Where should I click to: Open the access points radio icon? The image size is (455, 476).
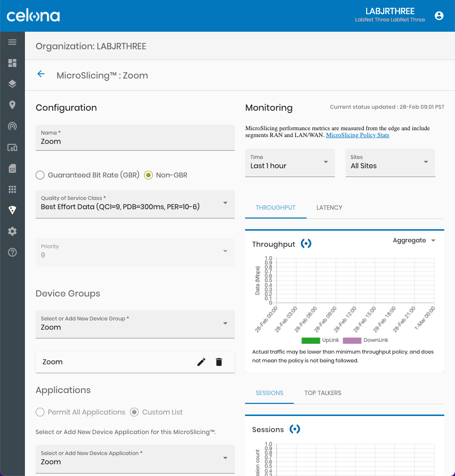pos(12,126)
